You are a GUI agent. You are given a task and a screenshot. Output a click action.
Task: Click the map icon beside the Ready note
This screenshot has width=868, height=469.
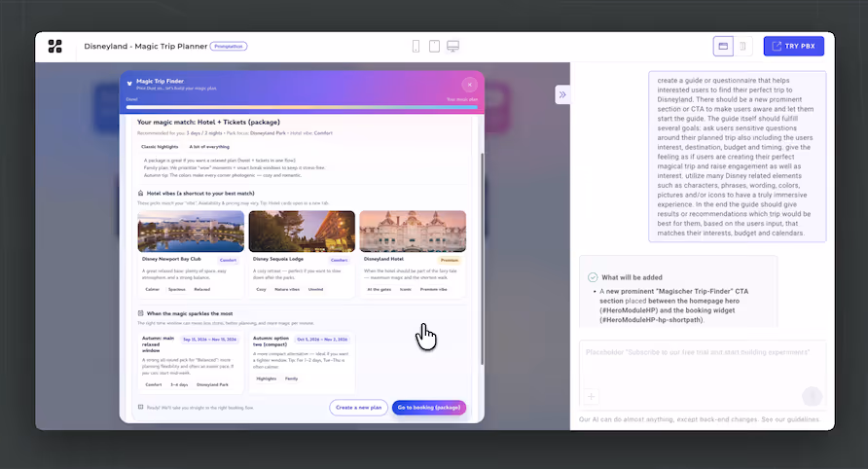[x=140, y=407]
